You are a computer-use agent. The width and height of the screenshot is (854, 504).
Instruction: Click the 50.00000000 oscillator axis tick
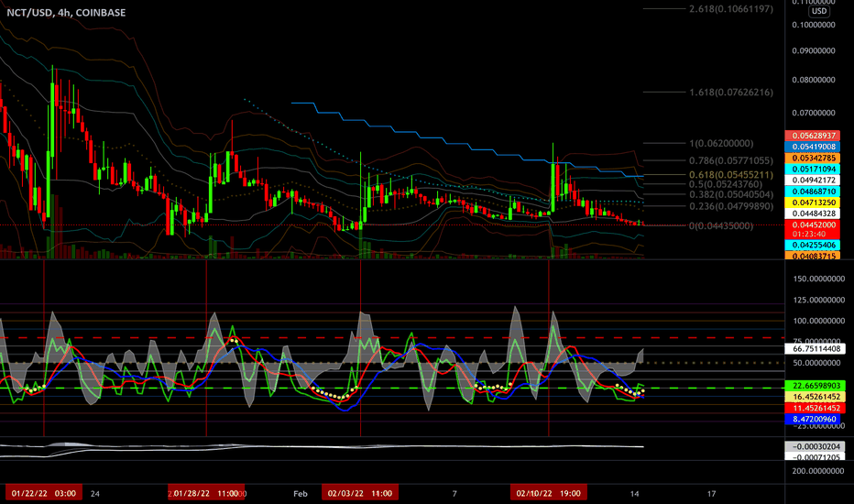coord(819,363)
